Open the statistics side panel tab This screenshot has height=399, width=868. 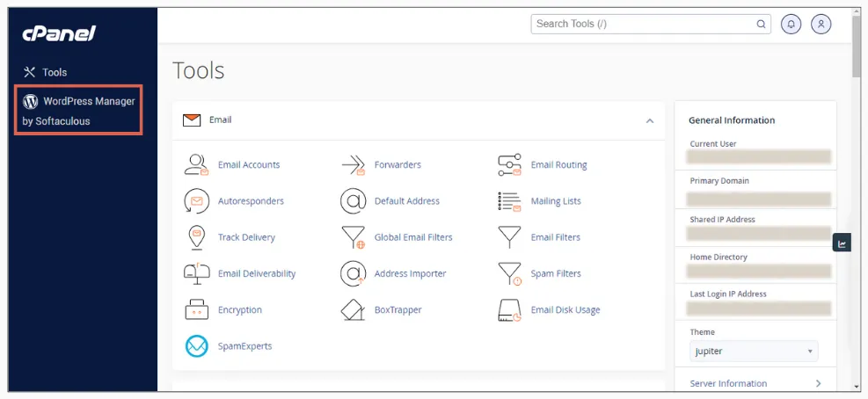coord(842,243)
